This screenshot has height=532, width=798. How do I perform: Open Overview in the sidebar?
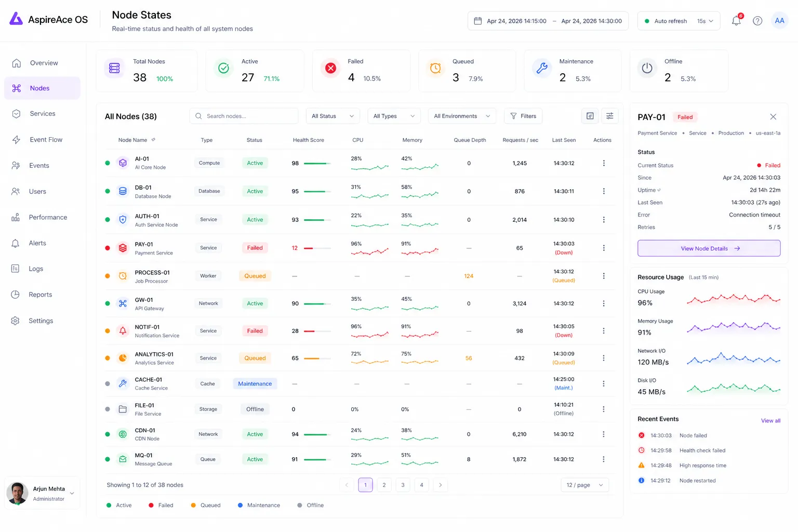[43, 63]
